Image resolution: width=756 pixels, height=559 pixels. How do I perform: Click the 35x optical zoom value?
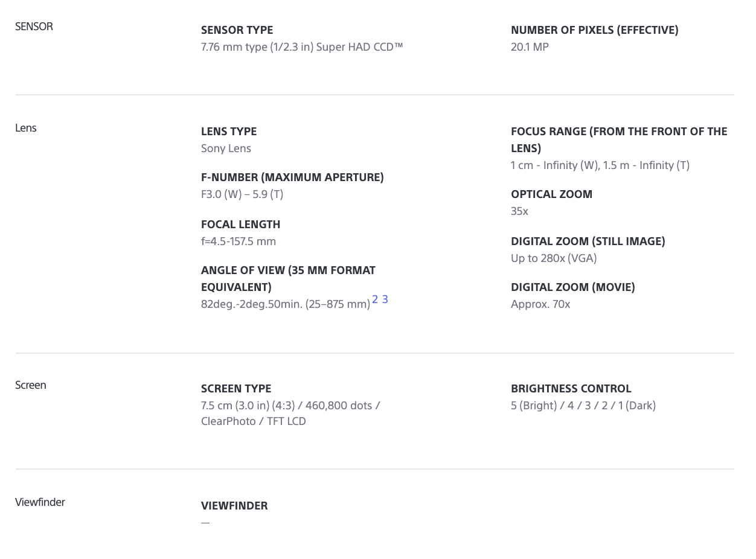coord(519,211)
